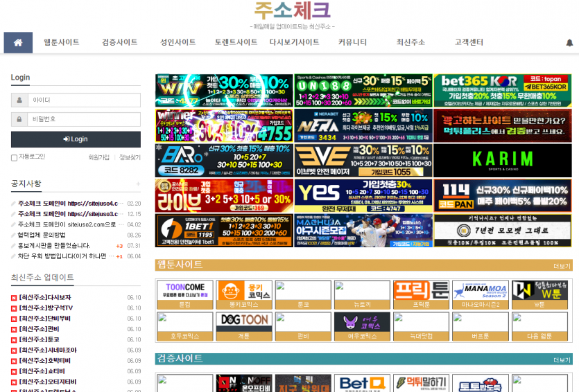
Task: Open the W툰 site icon
Action: pos(539,294)
